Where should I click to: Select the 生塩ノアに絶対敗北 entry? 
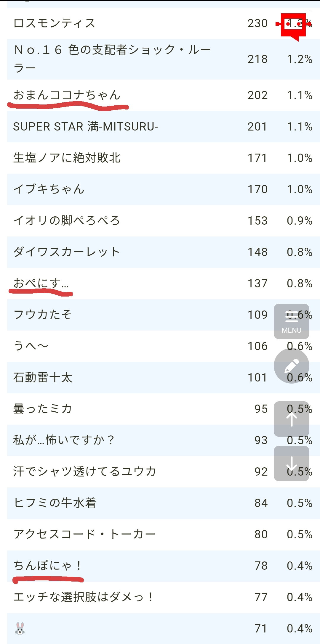click(x=67, y=158)
